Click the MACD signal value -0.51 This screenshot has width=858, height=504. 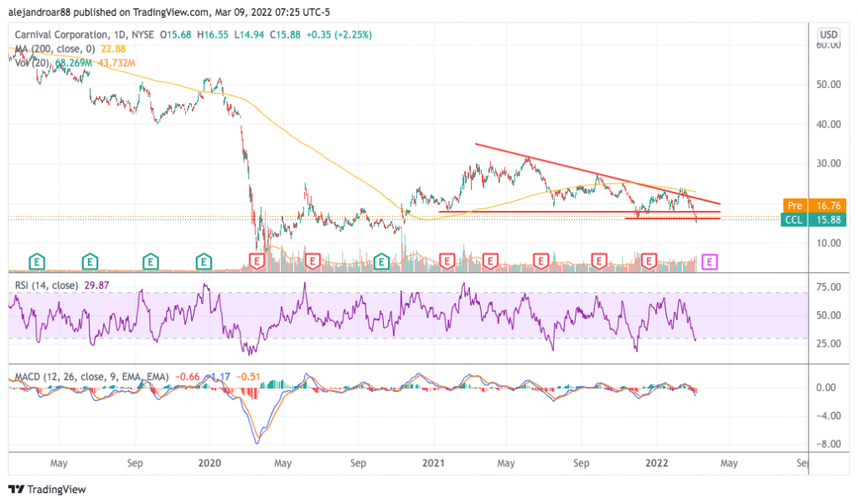click(x=248, y=377)
